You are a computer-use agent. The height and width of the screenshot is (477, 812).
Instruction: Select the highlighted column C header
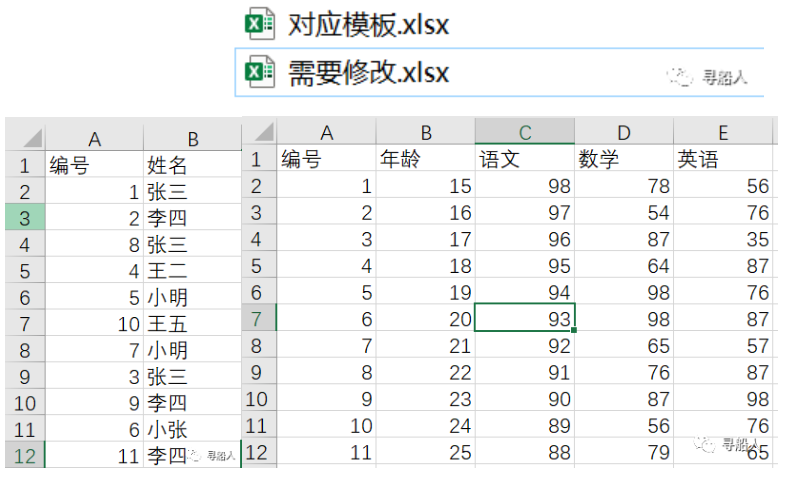[525, 132]
